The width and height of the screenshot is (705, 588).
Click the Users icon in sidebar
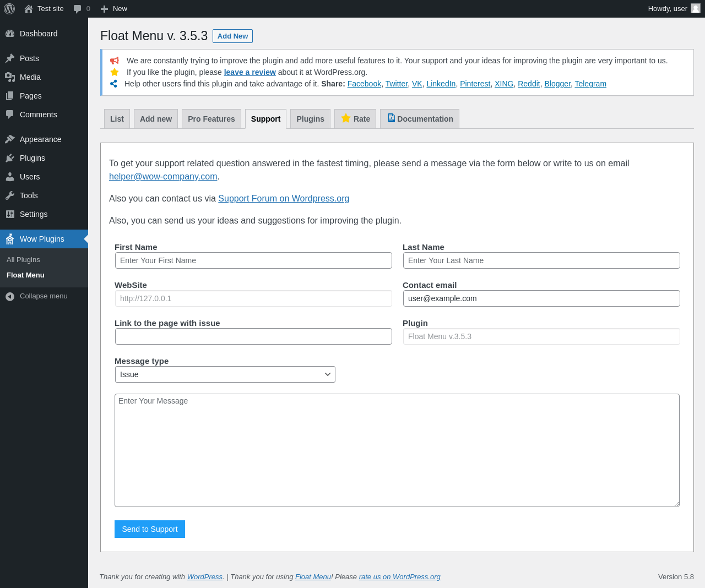10,177
